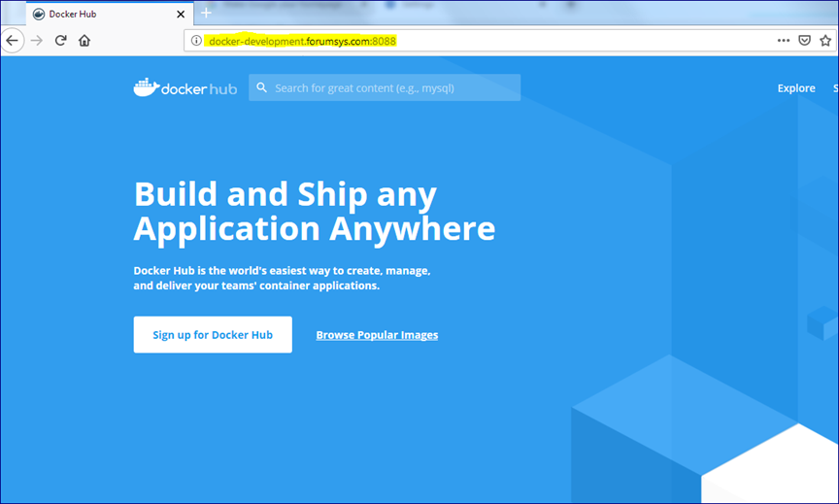Click the Forward arrow in the toolbar
The image size is (839, 504).
[36, 41]
